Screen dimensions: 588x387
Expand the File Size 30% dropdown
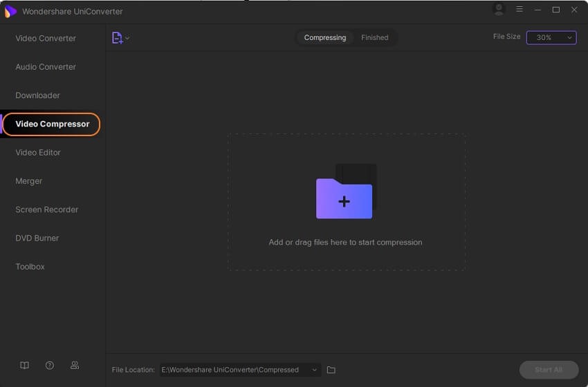[551, 37]
